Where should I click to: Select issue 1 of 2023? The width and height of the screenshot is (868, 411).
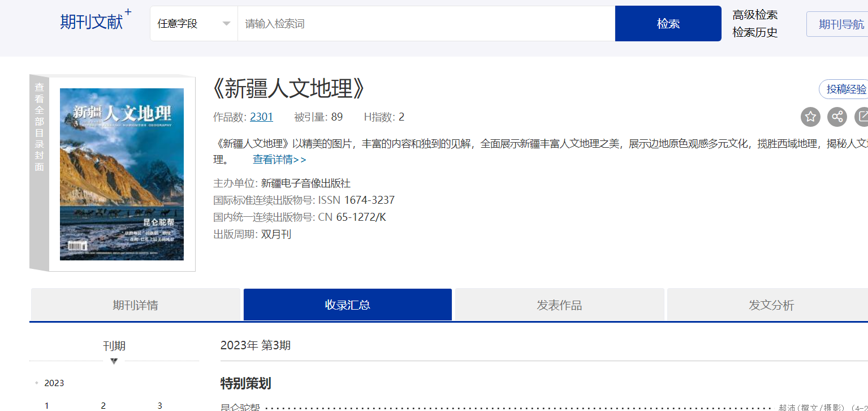coord(47,405)
